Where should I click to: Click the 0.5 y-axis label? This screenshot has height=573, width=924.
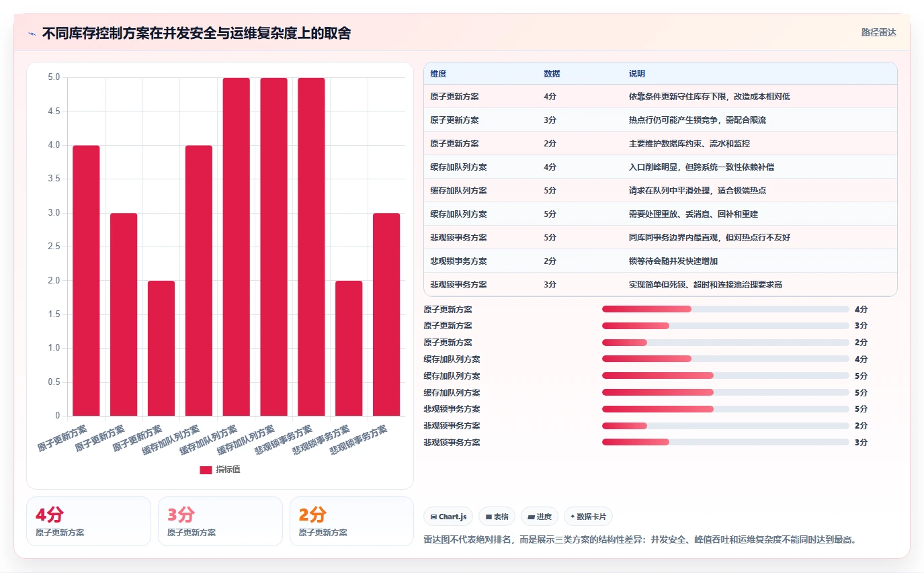pyautogui.click(x=54, y=382)
